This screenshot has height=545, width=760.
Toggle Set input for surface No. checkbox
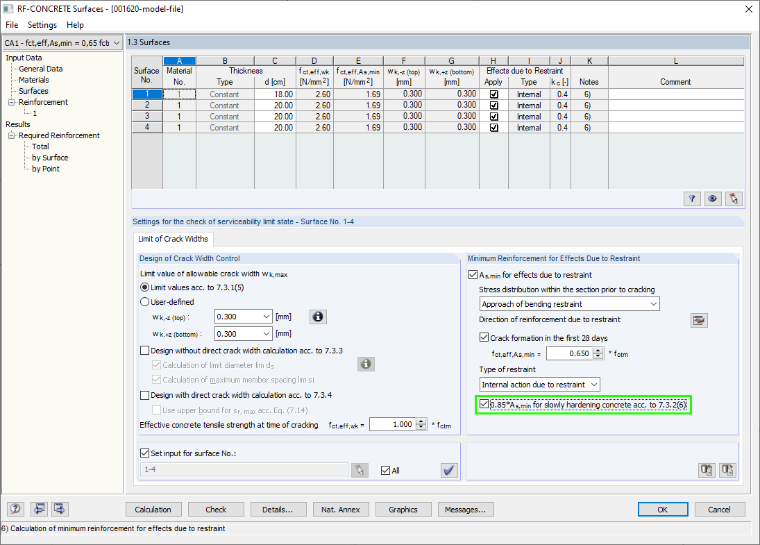point(144,453)
